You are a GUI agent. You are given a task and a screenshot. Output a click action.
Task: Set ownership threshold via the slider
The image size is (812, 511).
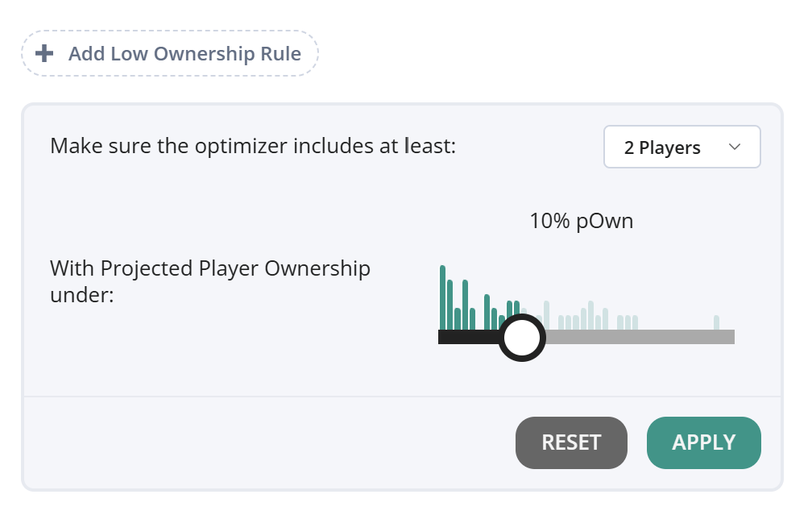pyautogui.click(x=521, y=337)
